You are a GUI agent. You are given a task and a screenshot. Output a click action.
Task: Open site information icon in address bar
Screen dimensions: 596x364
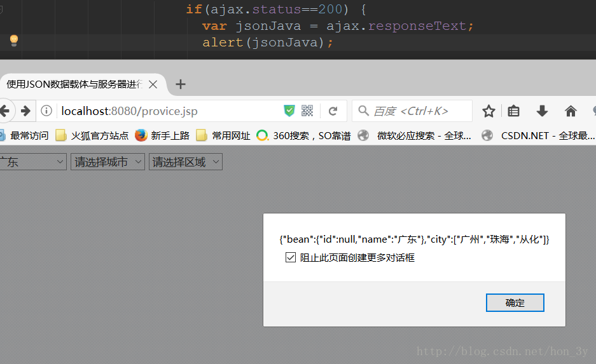pyautogui.click(x=46, y=111)
